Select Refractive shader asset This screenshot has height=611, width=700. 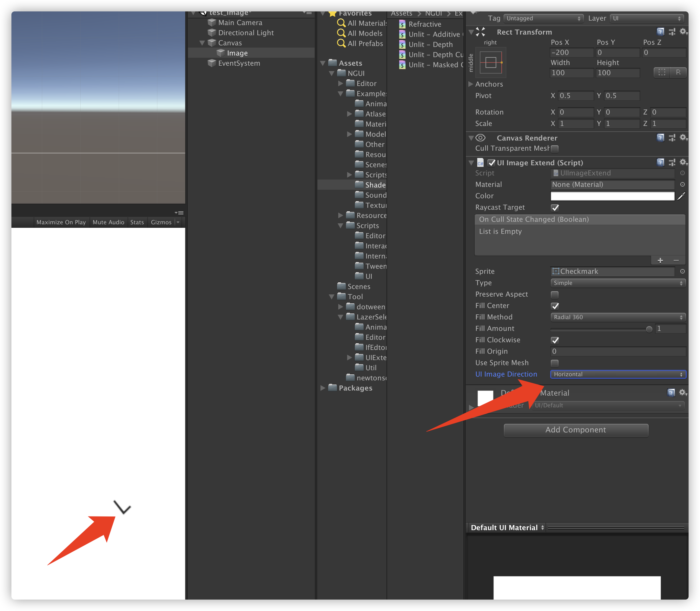click(x=425, y=24)
